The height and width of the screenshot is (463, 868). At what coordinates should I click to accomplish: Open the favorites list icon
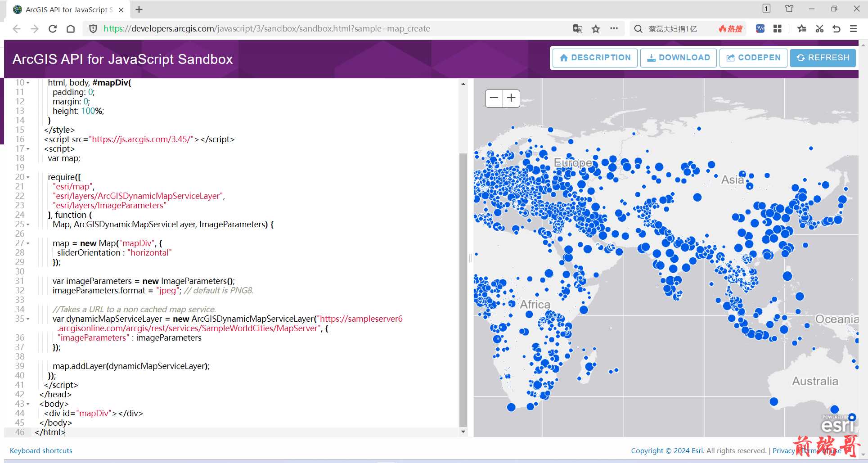[x=801, y=29]
